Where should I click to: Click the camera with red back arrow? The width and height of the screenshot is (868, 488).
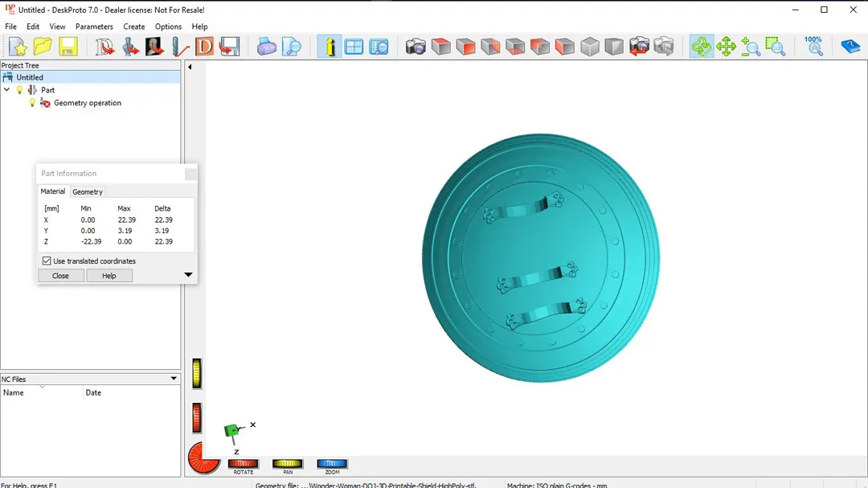click(639, 47)
